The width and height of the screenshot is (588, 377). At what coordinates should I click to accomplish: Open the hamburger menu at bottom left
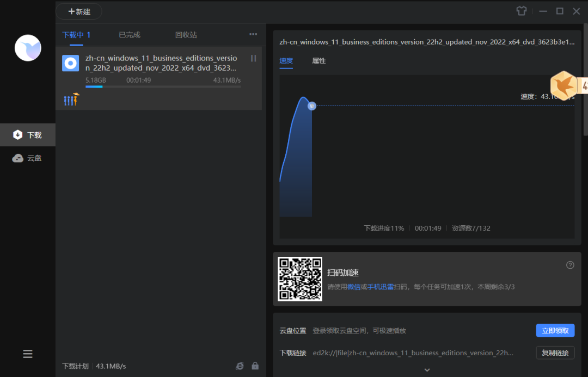point(28,354)
